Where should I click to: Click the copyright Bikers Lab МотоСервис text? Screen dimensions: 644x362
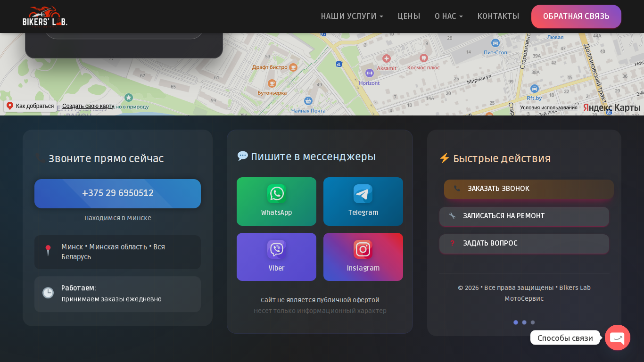[x=524, y=293]
